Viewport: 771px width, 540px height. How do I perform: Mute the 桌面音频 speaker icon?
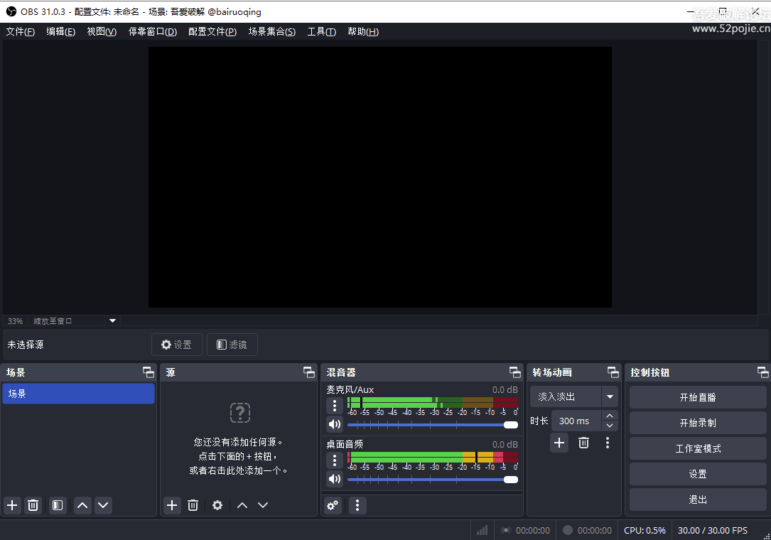pyautogui.click(x=335, y=480)
